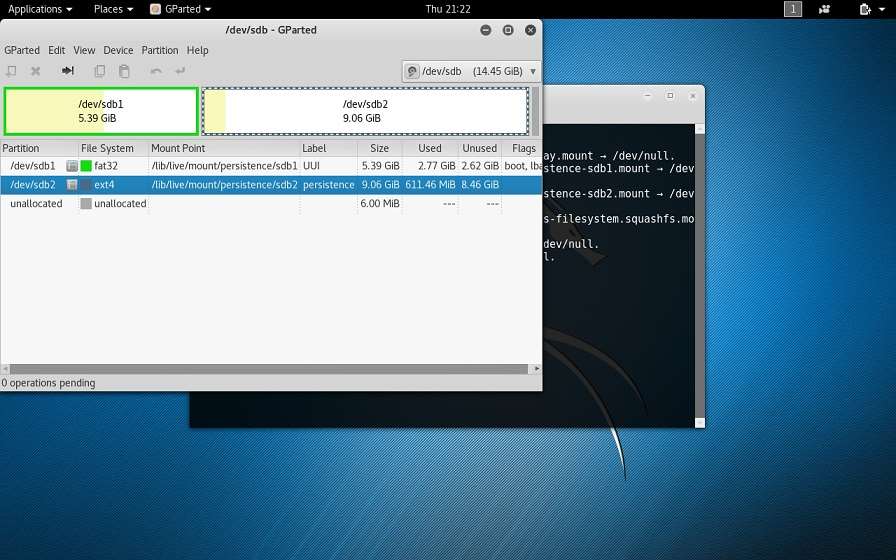Image resolution: width=896 pixels, height=560 pixels.
Task: Click the Flags column header
Action: click(x=522, y=148)
